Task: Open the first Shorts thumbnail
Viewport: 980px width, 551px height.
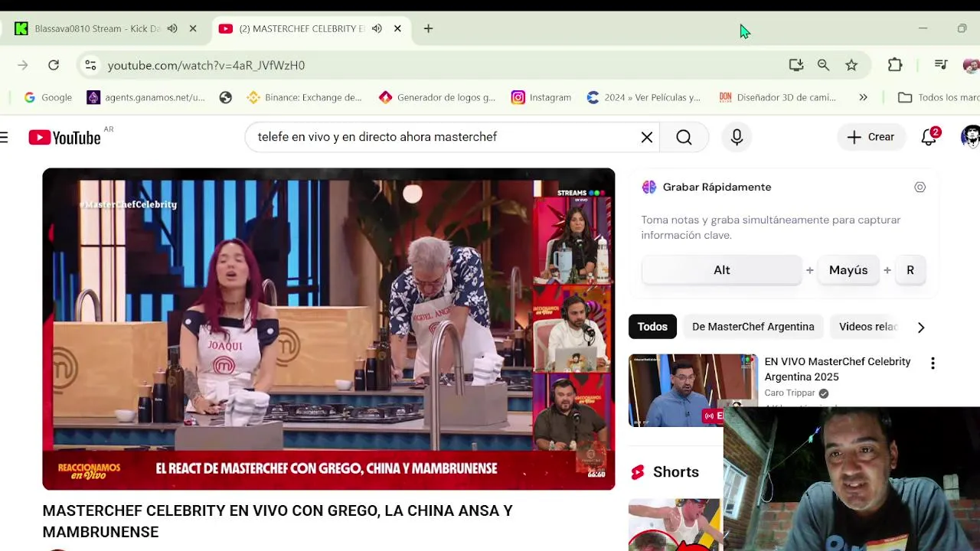Action: pyautogui.click(x=674, y=525)
